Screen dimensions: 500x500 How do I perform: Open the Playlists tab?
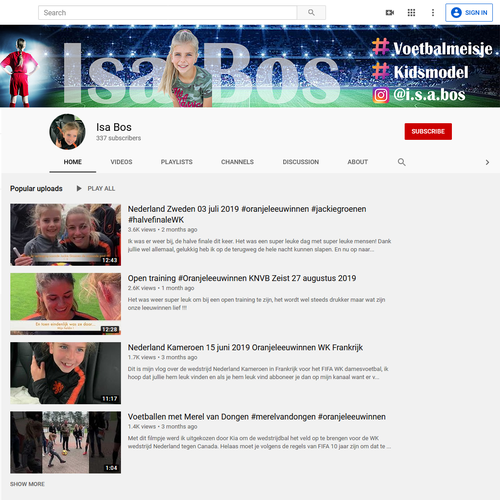[x=177, y=162]
